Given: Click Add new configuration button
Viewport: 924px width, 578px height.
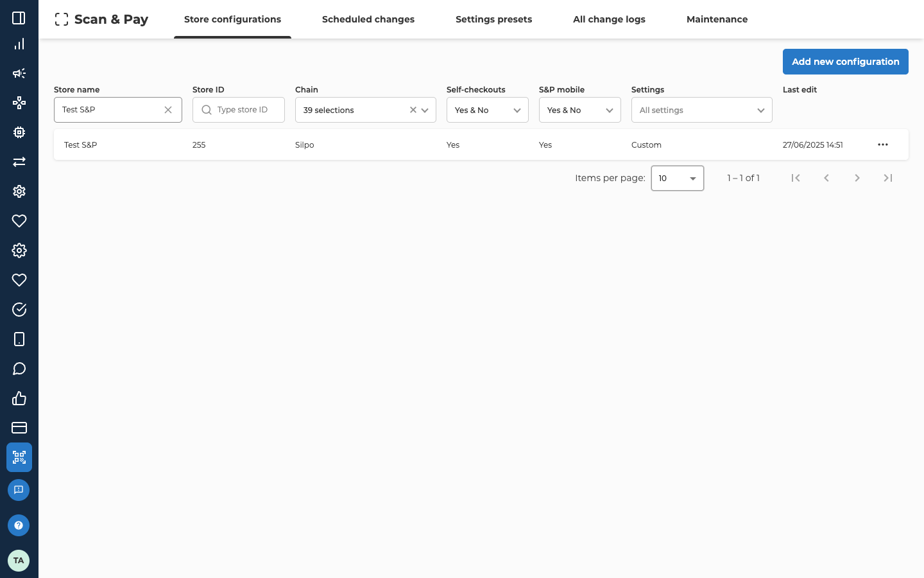Looking at the screenshot, I should click(x=846, y=62).
